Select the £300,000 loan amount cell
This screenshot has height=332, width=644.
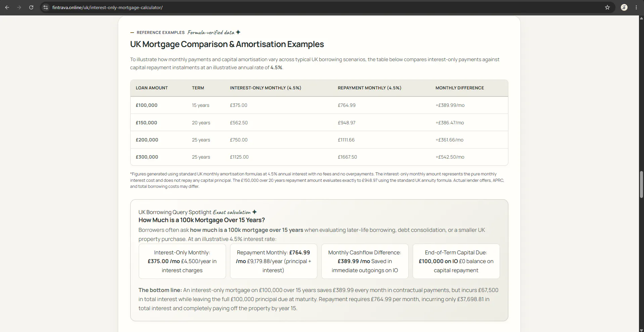pyautogui.click(x=147, y=157)
